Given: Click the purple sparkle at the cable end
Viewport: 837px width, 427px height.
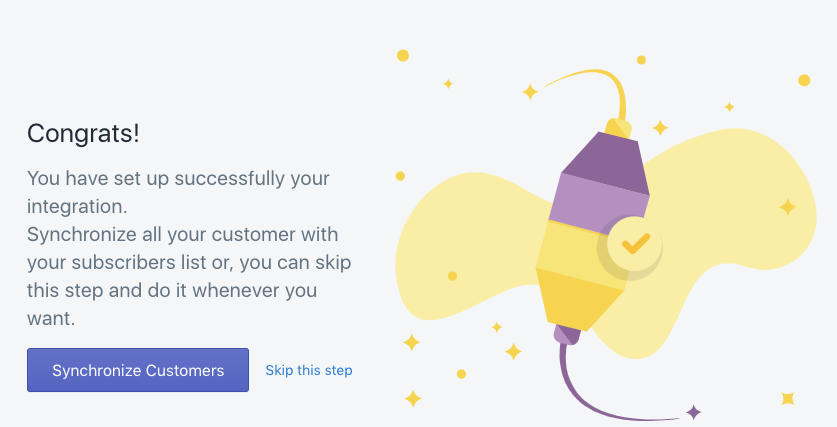Looking at the screenshot, I should [x=693, y=412].
